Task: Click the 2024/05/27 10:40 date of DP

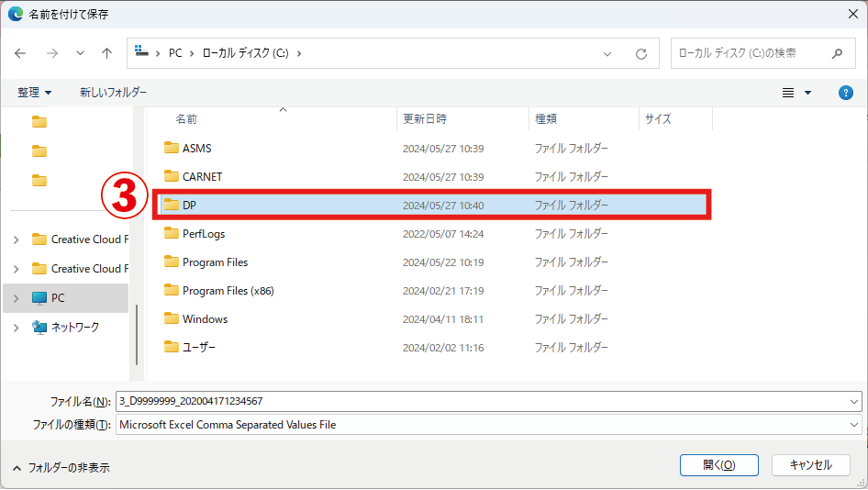Action: point(443,206)
